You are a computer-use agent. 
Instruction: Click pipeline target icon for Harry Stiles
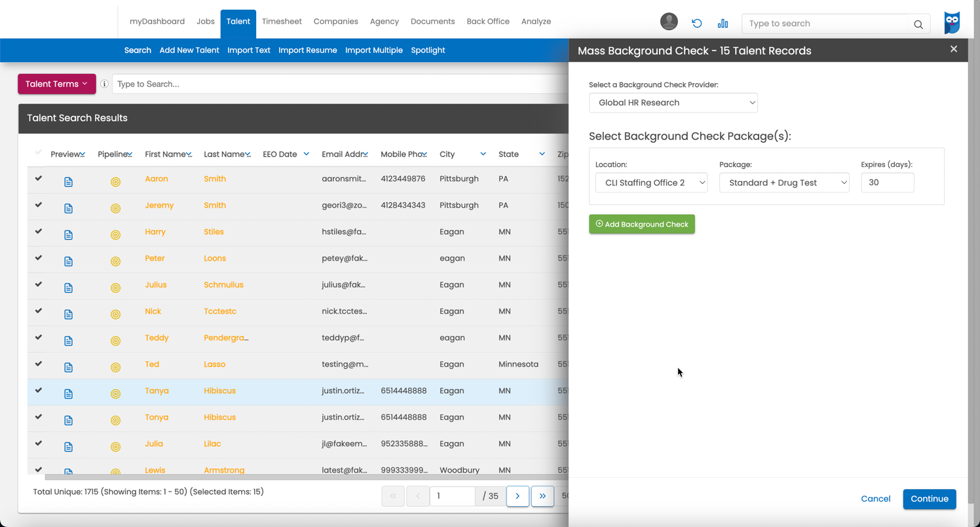(115, 235)
